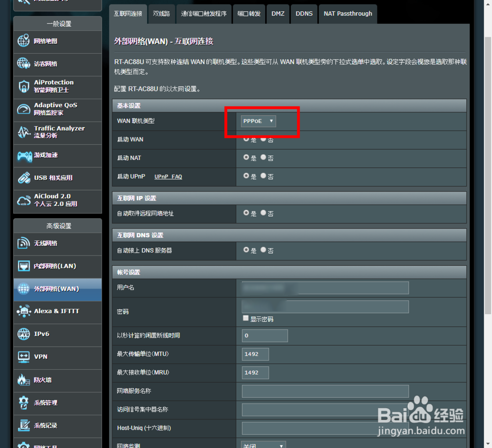Open the 外部网络(WAN) globe icon
This screenshot has height=448, width=492.
(24, 288)
